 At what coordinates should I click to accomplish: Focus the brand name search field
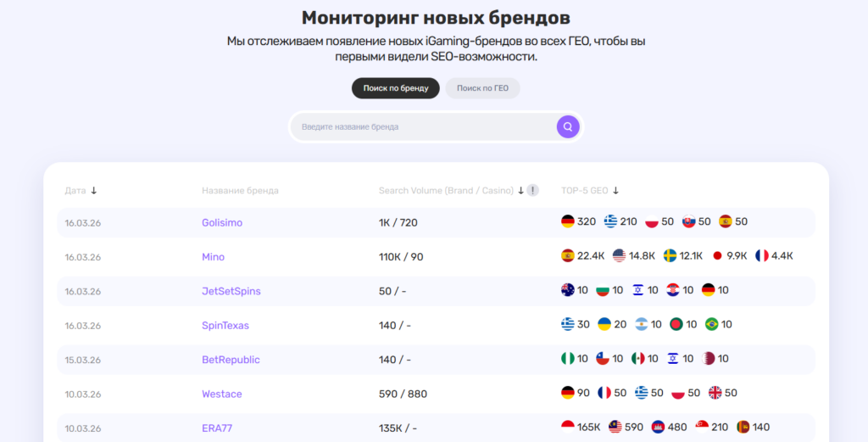(x=424, y=127)
